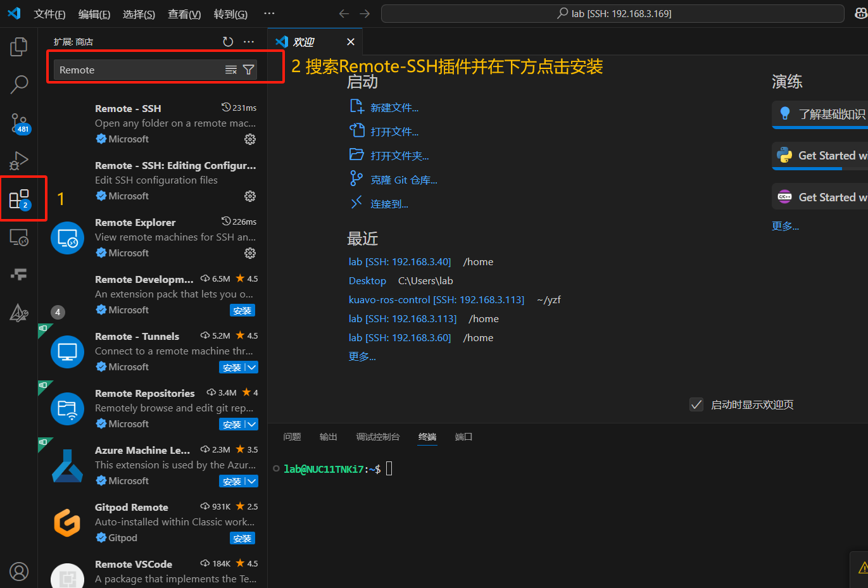The width and height of the screenshot is (868, 588).
Task: Open recent workspace lab [SSH: 192.168.3.40]
Action: click(x=399, y=261)
